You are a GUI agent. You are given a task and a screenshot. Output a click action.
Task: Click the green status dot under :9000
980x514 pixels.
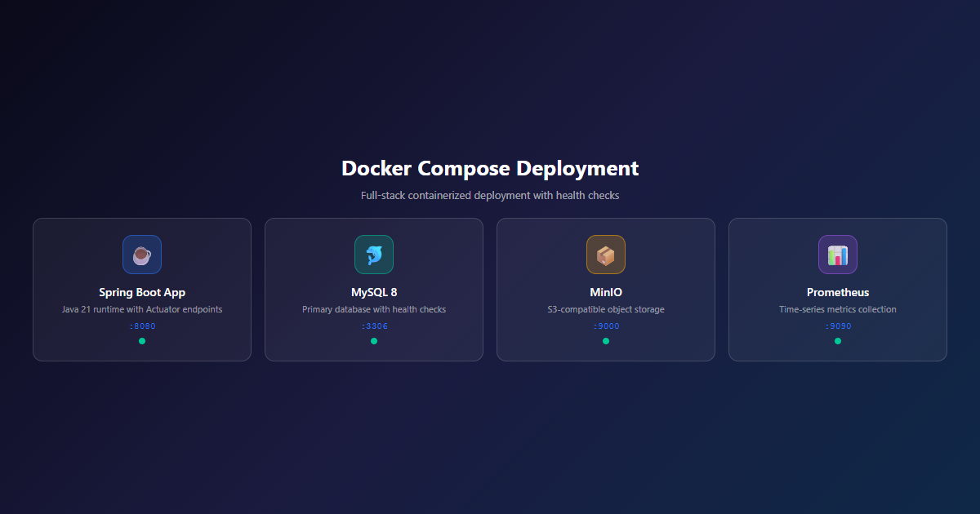coord(606,341)
